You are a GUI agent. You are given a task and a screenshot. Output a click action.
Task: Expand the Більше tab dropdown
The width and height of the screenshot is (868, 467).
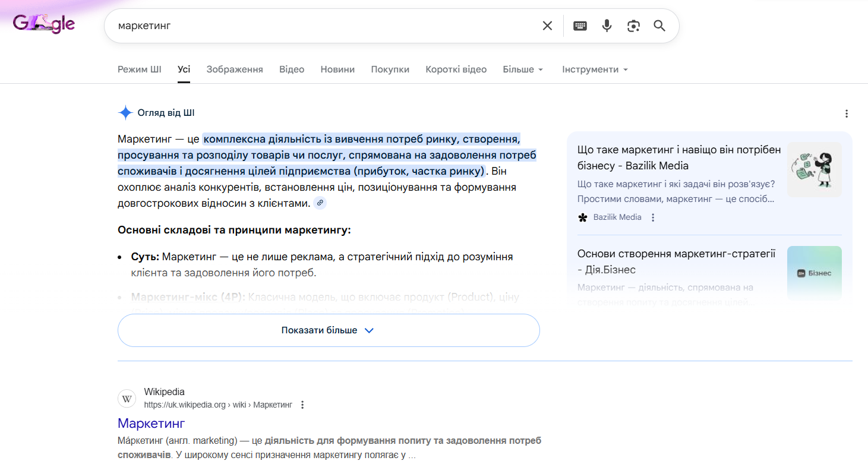click(523, 69)
